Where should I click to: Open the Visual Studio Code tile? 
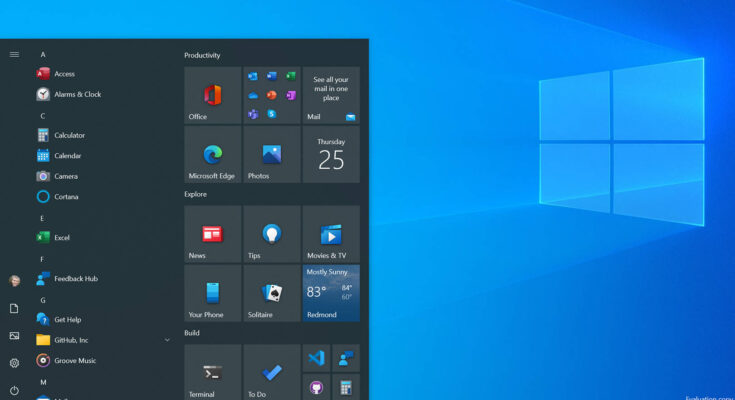pyautogui.click(x=317, y=358)
